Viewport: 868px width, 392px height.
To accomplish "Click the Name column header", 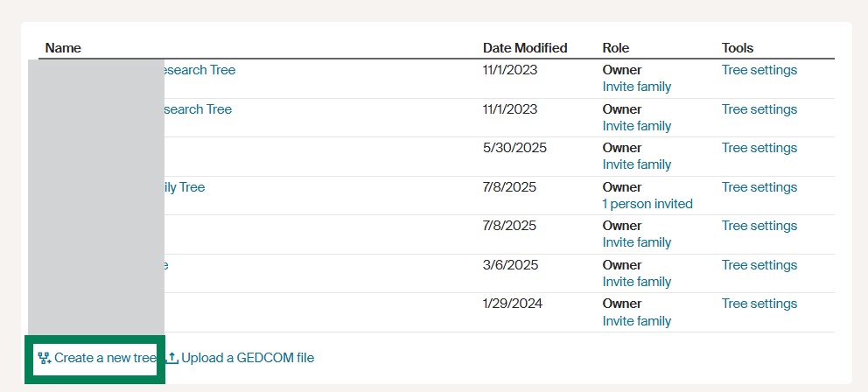I will pos(63,48).
